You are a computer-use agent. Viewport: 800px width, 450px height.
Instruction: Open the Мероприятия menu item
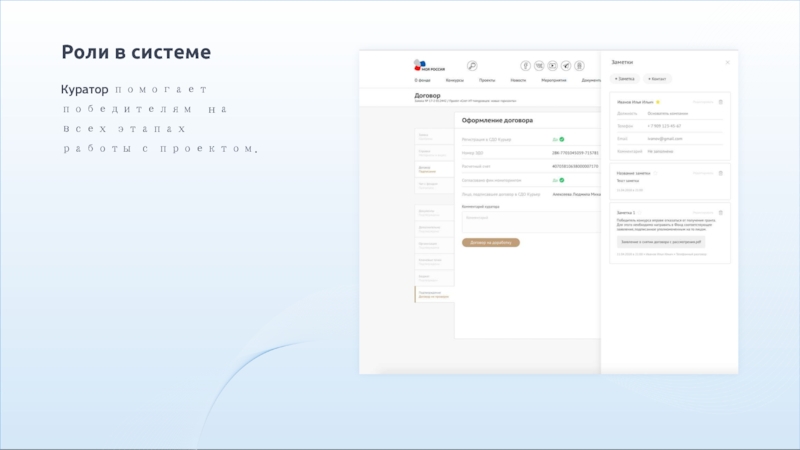click(554, 79)
